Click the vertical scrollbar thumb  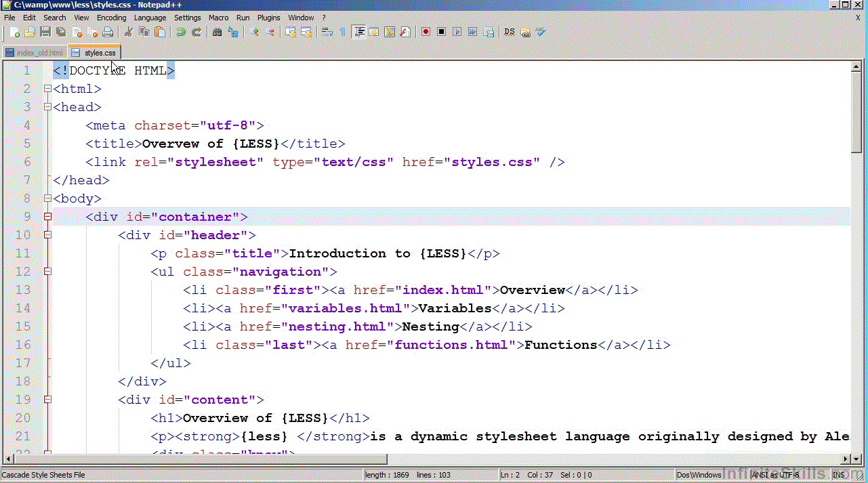(856, 112)
